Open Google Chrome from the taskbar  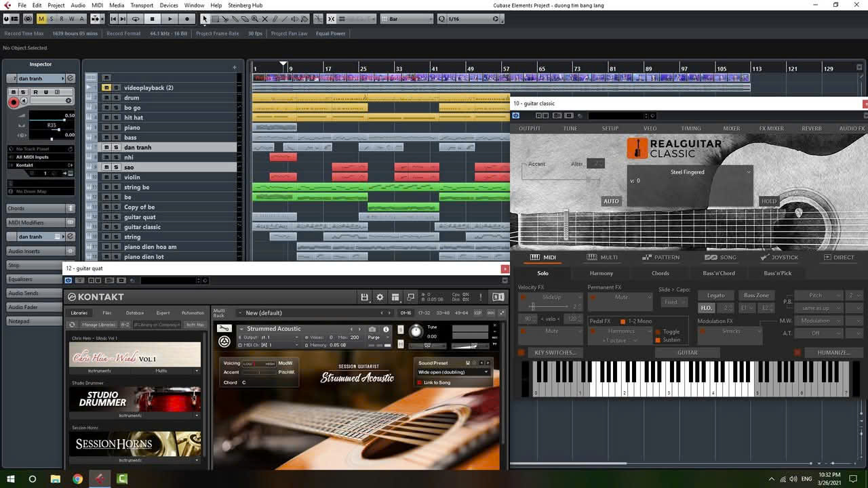click(x=77, y=479)
